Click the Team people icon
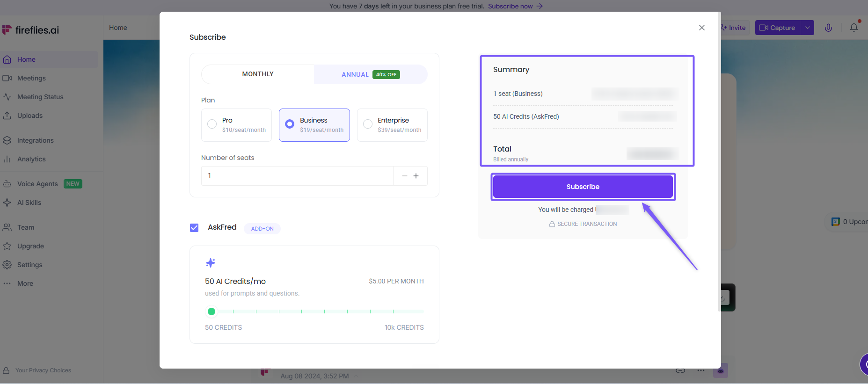868x384 pixels. (x=7, y=227)
